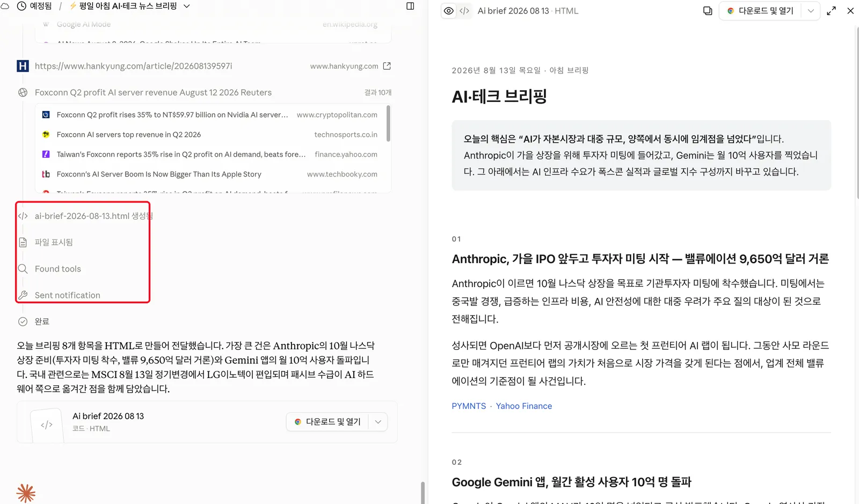Viewport: 859px width, 504px height.
Task: Click the 결과 10개 count label
Action: [x=378, y=92]
